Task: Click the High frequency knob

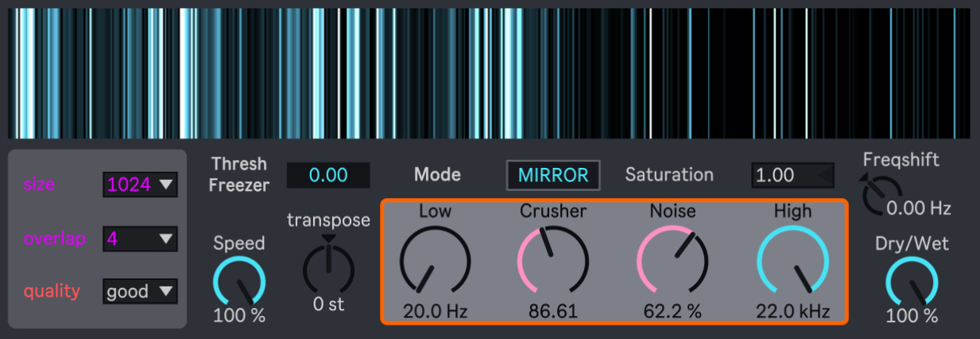Action: (792, 262)
